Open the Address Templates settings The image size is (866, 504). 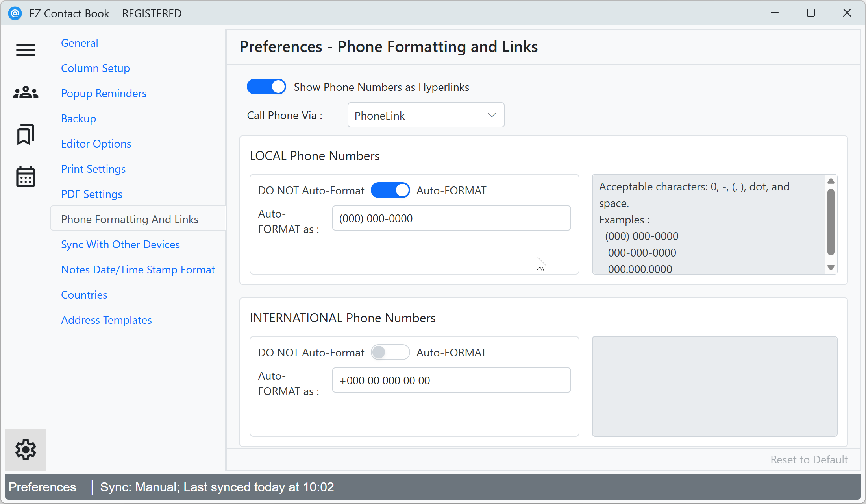pyautogui.click(x=106, y=319)
